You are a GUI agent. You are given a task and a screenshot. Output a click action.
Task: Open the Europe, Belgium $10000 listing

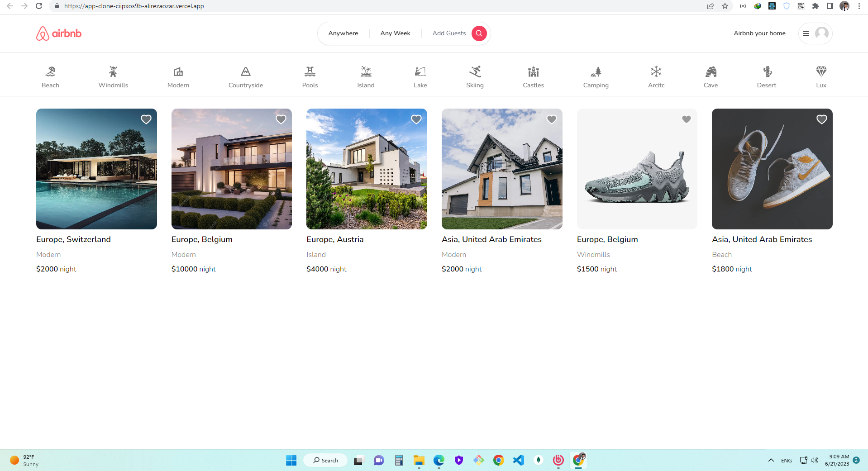pyautogui.click(x=231, y=169)
